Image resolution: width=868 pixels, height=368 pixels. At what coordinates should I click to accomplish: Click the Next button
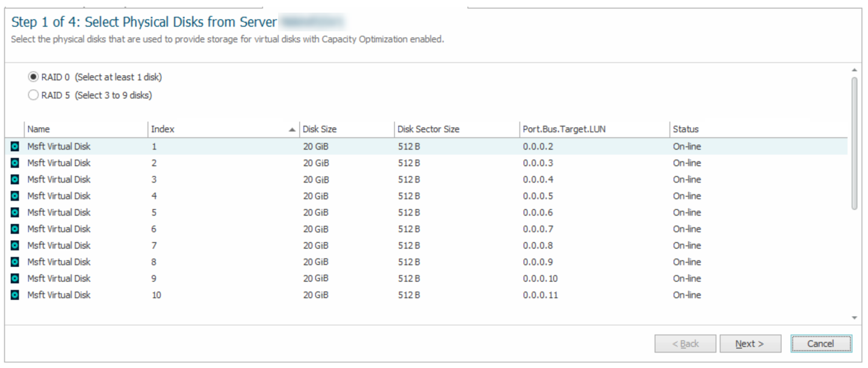(x=750, y=344)
